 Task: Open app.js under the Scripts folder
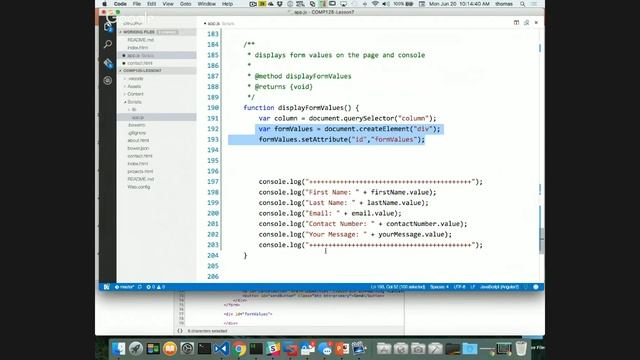coord(157,117)
